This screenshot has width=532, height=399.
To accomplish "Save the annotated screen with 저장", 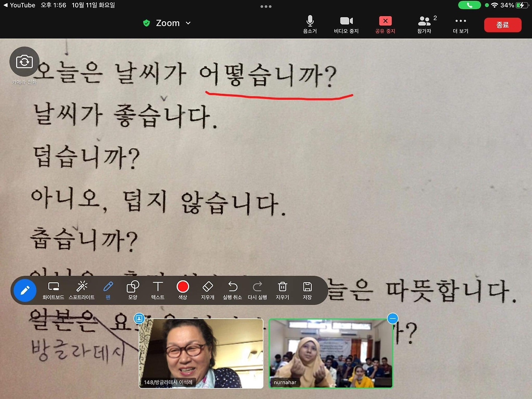I will pos(307,290).
